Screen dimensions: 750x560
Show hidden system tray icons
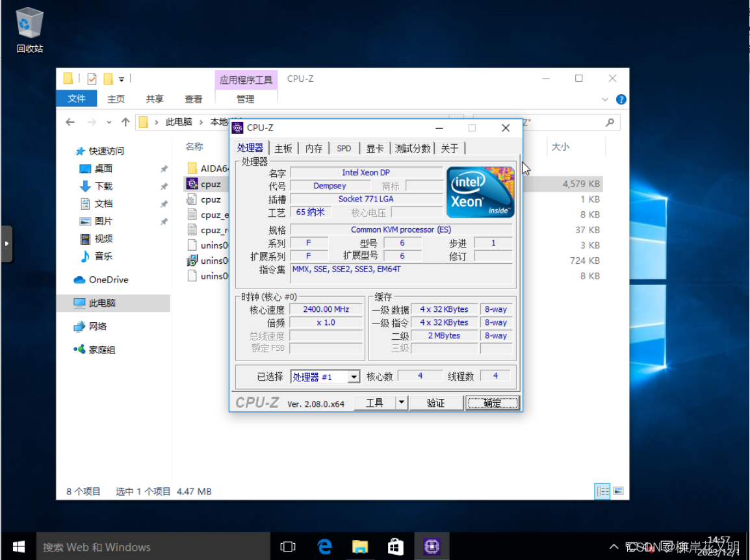tap(614, 546)
